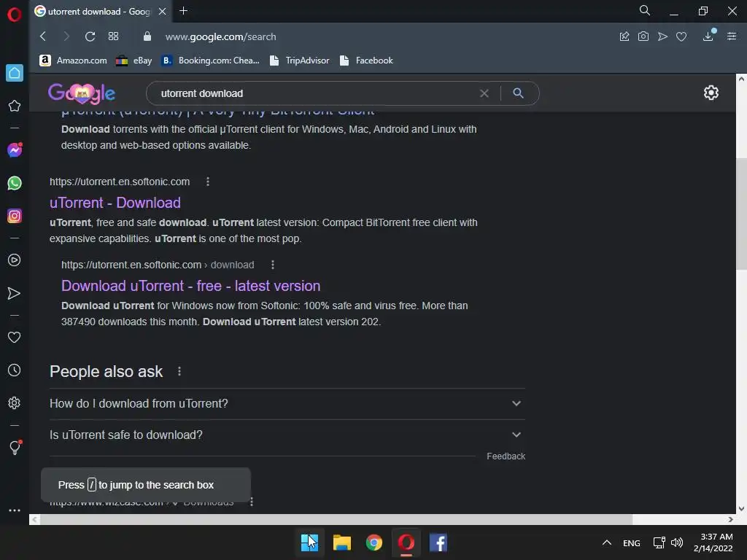This screenshot has height=560, width=747.
Task: Open Amazon.com bookmark
Action: pos(74,61)
